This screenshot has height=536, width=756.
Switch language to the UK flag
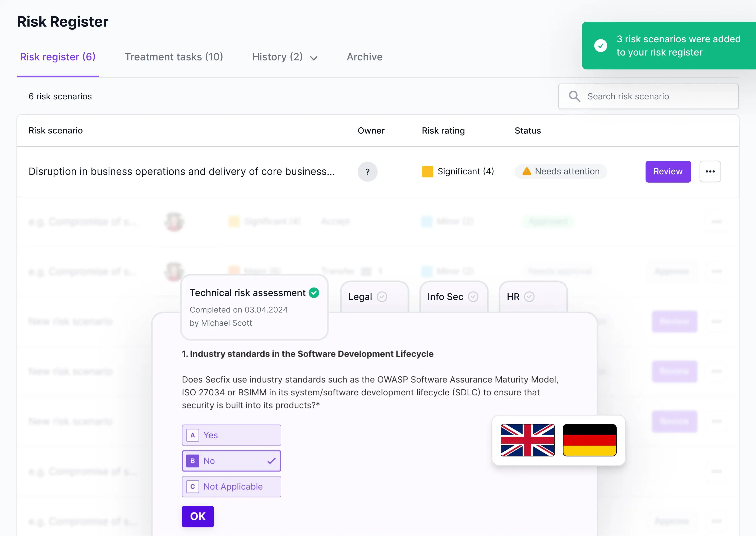[527, 440]
